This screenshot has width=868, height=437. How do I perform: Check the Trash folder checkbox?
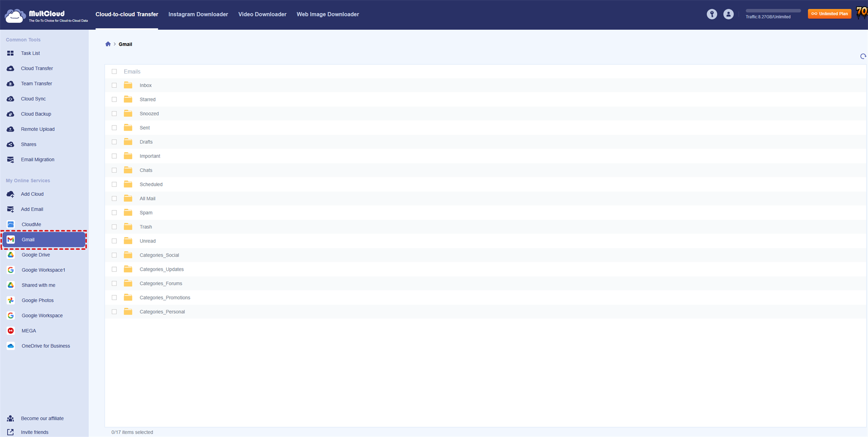pyautogui.click(x=114, y=227)
